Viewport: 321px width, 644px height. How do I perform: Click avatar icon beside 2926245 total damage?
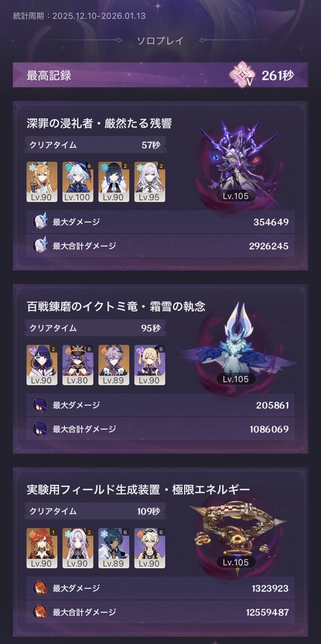(x=40, y=246)
